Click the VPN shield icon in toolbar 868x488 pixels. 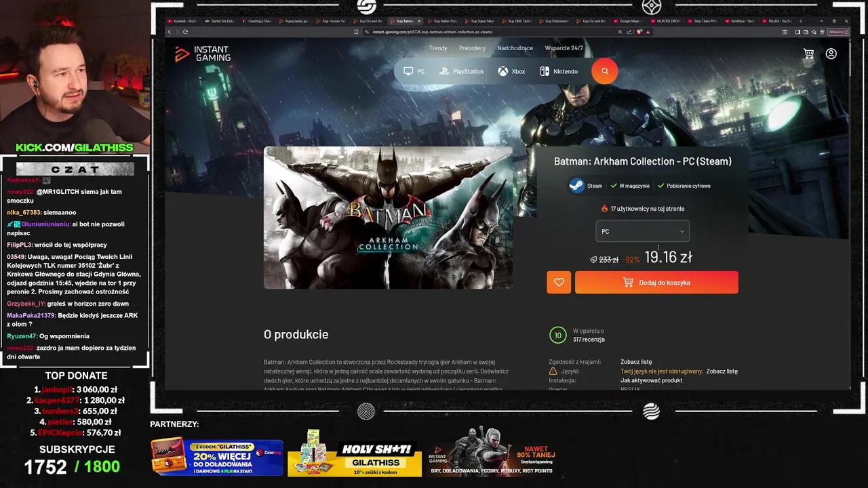pos(822,32)
